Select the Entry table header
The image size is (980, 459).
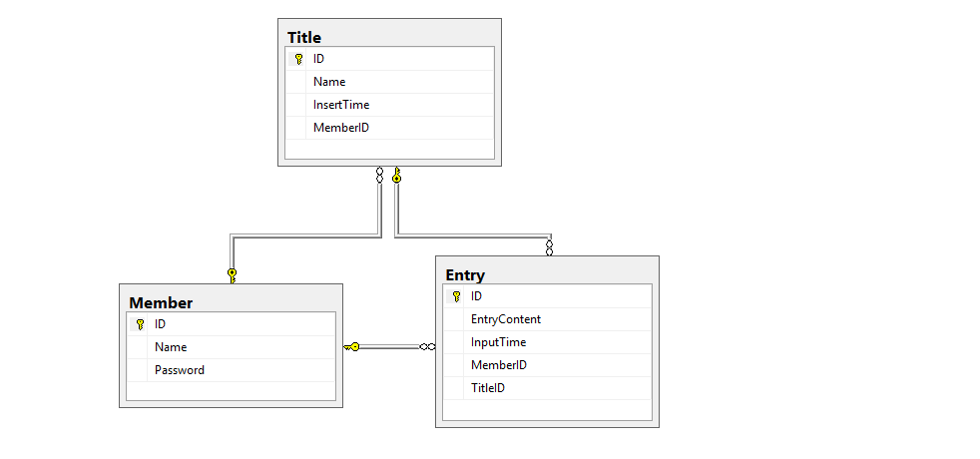[x=465, y=274]
